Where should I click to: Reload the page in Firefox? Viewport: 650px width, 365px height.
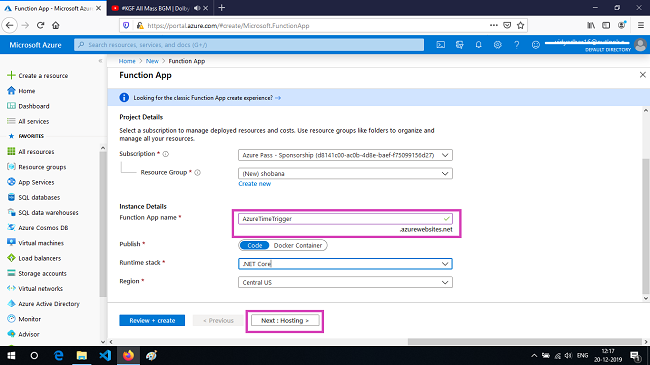(40, 26)
